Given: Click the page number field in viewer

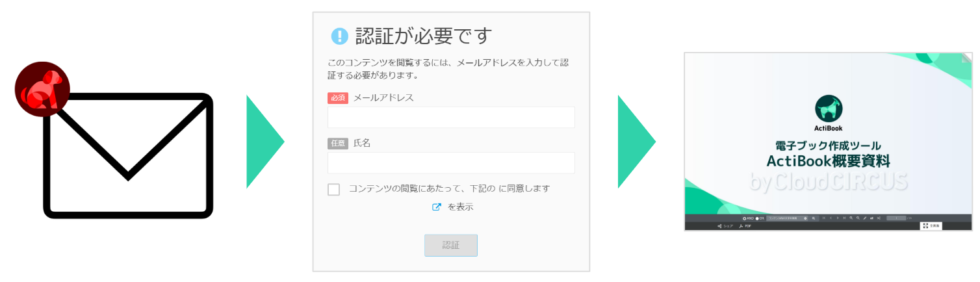Looking at the screenshot, I should click(x=896, y=218).
